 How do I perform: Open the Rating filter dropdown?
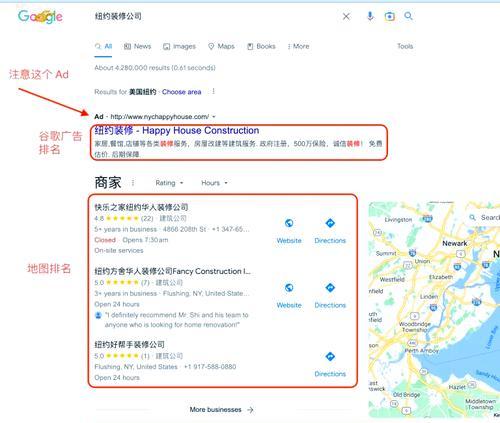pos(169,183)
